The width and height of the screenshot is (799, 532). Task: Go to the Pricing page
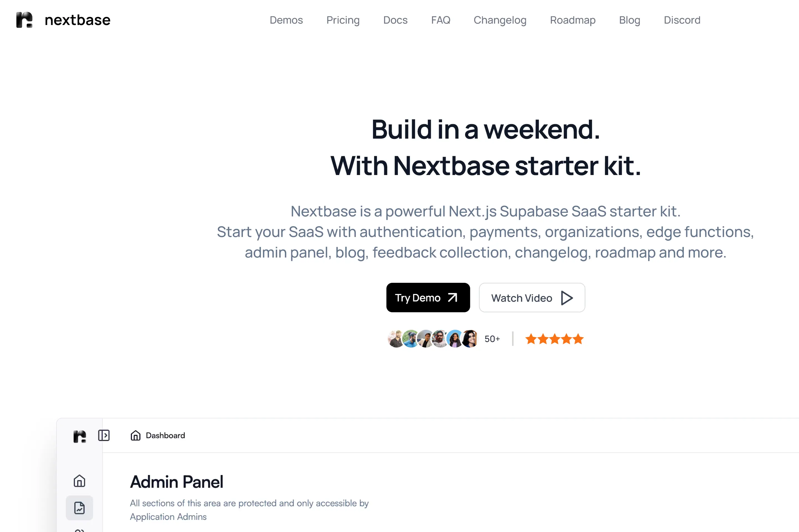coord(343,20)
